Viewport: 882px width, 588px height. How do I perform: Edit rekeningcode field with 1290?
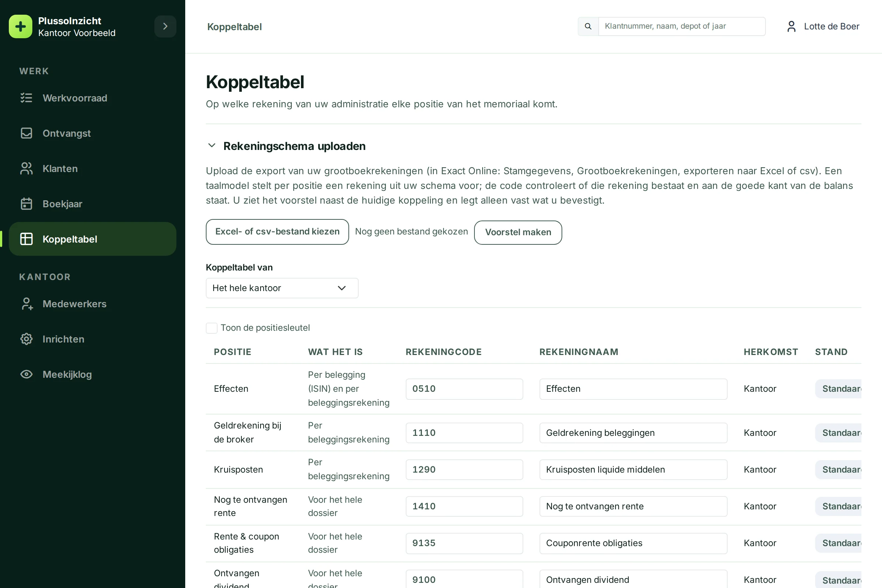point(464,470)
